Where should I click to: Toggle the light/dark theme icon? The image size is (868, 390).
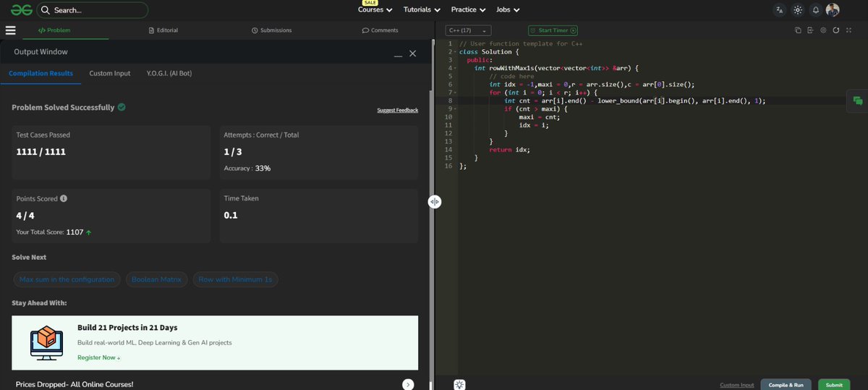click(x=798, y=10)
